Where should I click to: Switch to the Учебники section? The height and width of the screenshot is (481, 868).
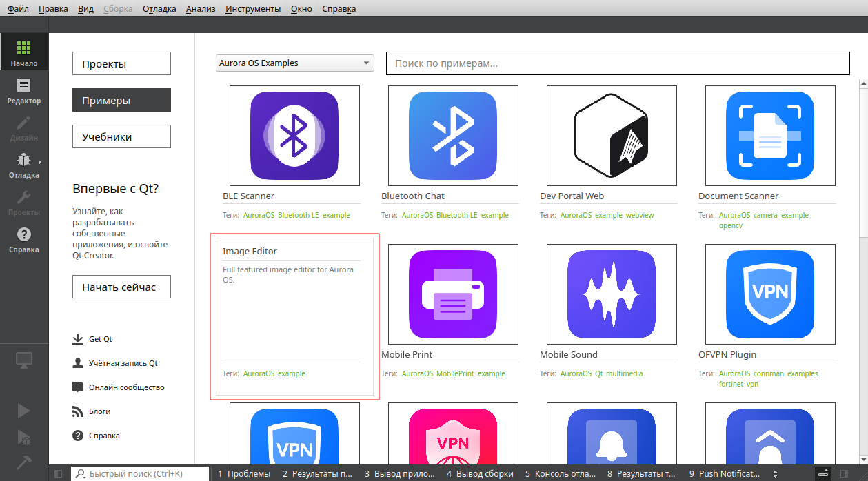tap(121, 136)
